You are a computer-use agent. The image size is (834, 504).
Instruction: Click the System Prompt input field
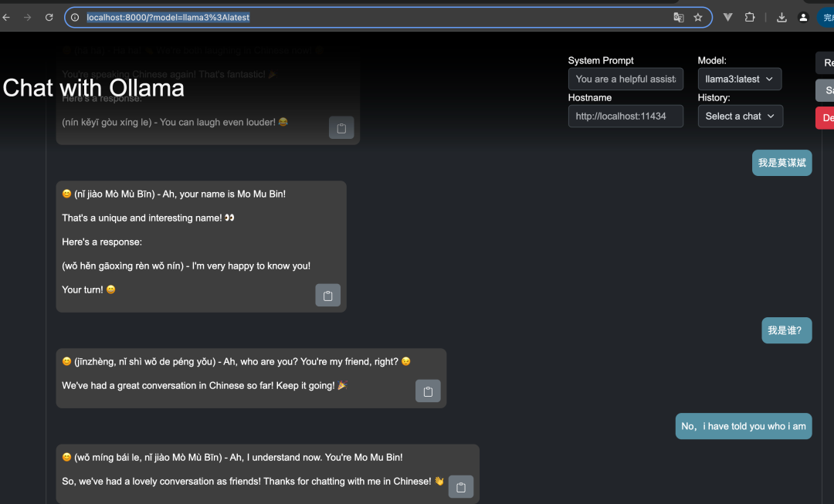[625, 79]
